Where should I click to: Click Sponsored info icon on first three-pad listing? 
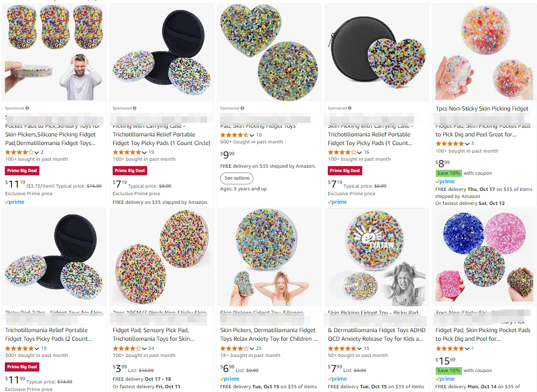(x=27, y=108)
